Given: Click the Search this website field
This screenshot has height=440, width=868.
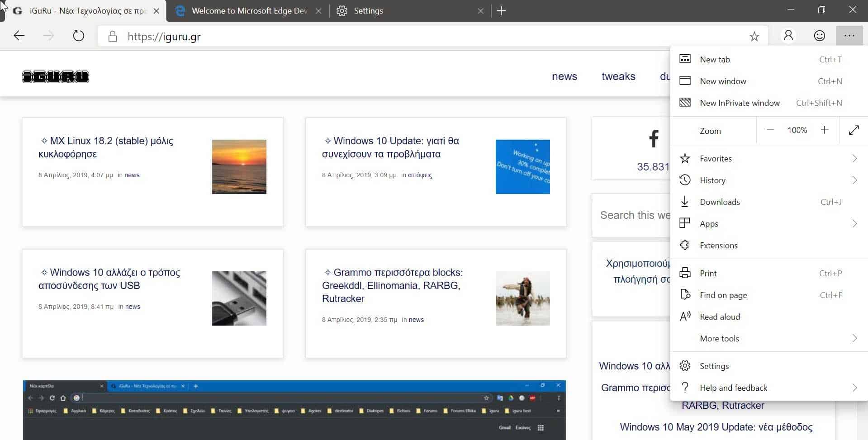Looking at the screenshot, I should click(x=631, y=215).
